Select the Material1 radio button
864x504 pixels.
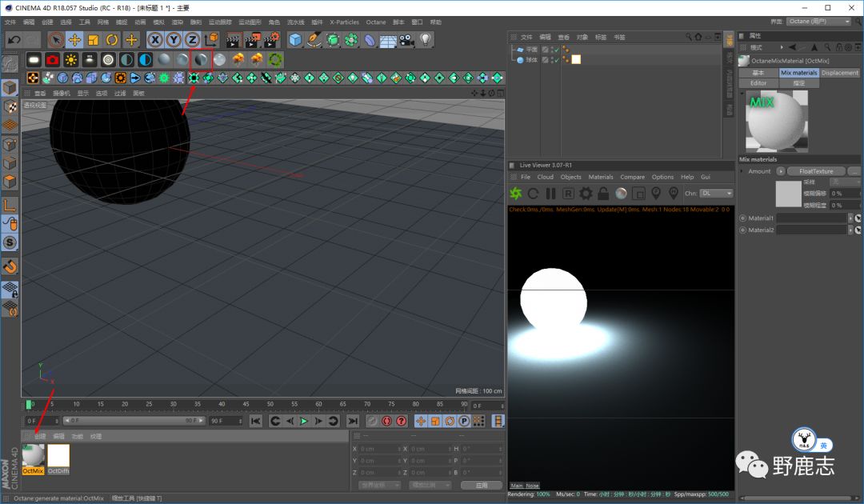(742, 218)
